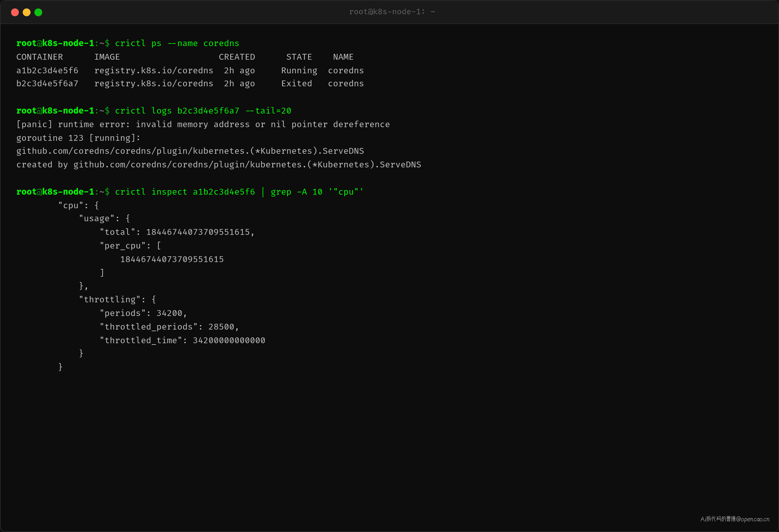
Task: Click the exited container ID b2c3d4e5f6a7
Action: click(47, 83)
